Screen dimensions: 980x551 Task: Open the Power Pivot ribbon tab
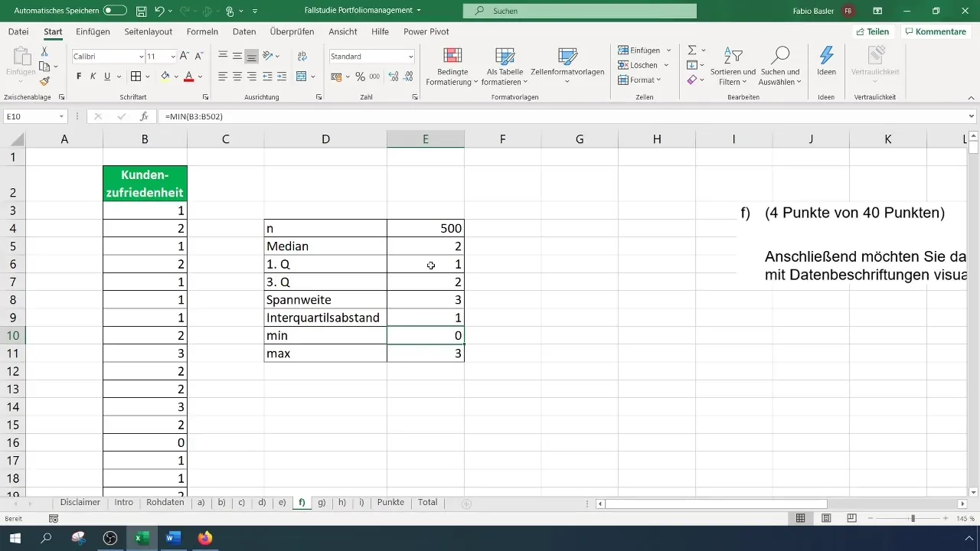pyautogui.click(x=426, y=31)
